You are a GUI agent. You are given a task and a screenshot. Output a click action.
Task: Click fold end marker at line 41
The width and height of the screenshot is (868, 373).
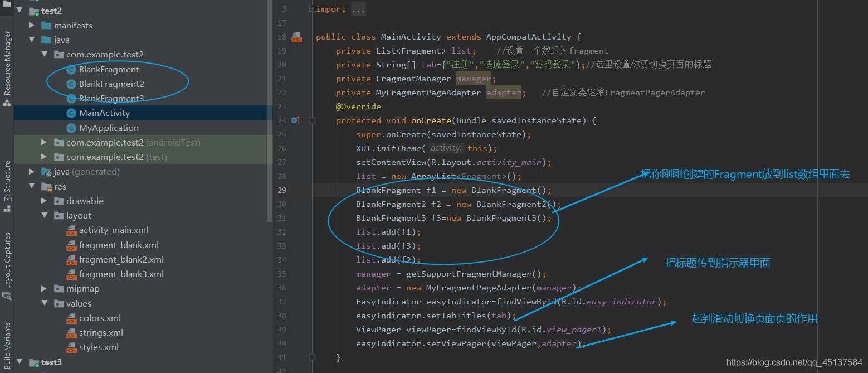[312, 357]
